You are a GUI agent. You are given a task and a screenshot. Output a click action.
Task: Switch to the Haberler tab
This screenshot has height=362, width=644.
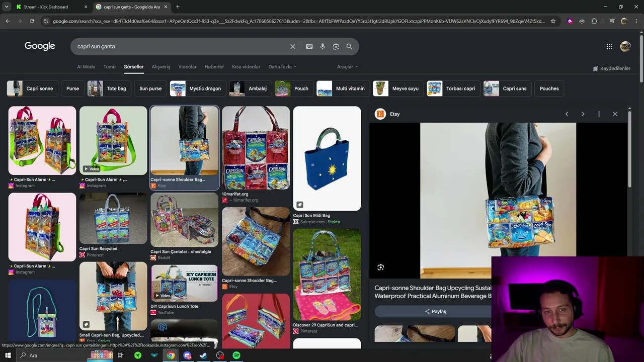click(x=214, y=67)
